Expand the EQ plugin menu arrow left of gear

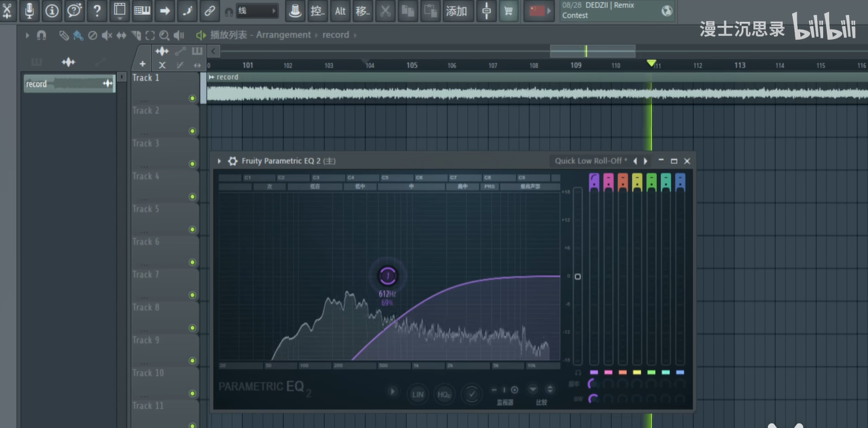(x=219, y=161)
